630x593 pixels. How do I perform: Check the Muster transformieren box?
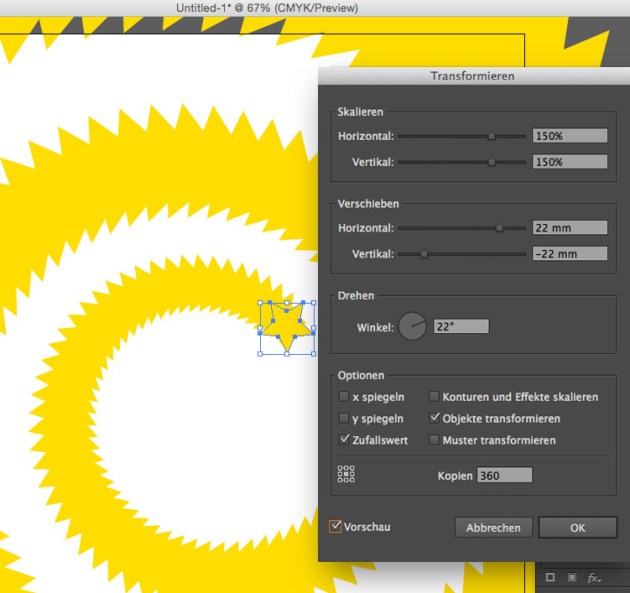point(434,441)
